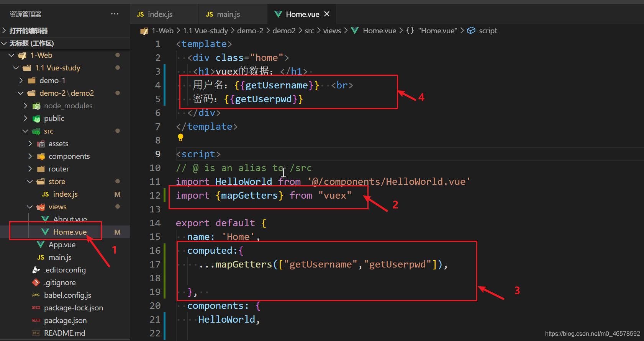Collapse the 1.1 Vue-study folder chevron
Viewport: 644px width, 341px height.
click(x=16, y=68)
